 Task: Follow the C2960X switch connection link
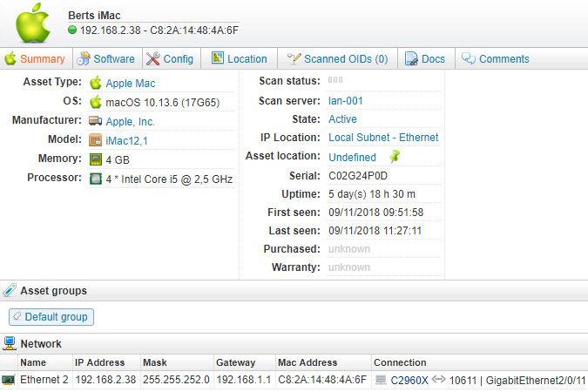coord(409,381)
